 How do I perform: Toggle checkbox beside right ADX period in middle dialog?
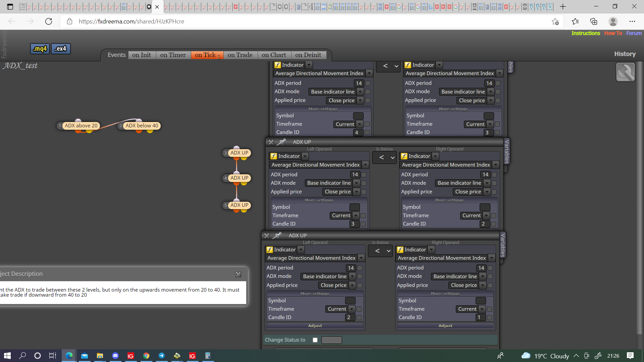(494, 175)
